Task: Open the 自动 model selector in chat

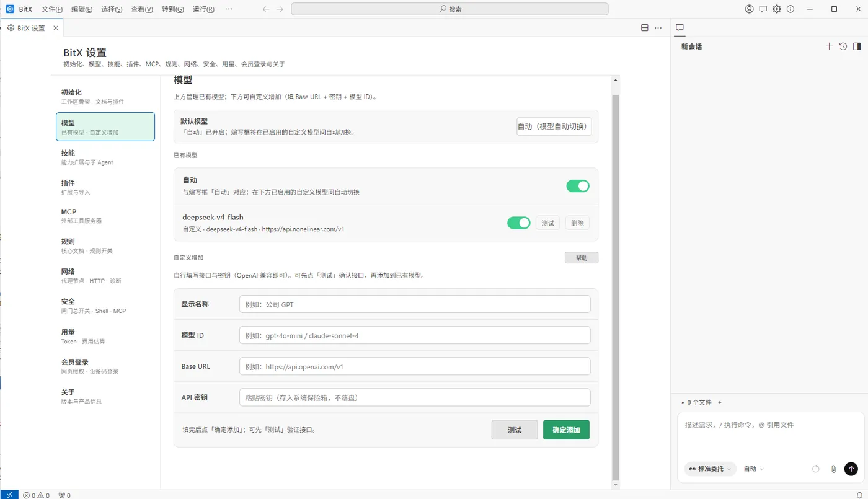Action: [x=754, y=469]
